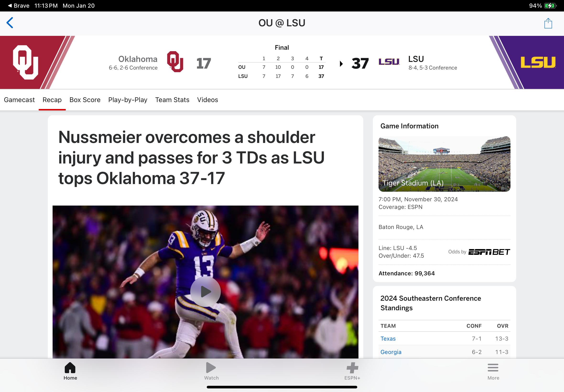Screen dimensions: 564x392
Task: Tap the Final status label
Action: (x=282, y=47)
